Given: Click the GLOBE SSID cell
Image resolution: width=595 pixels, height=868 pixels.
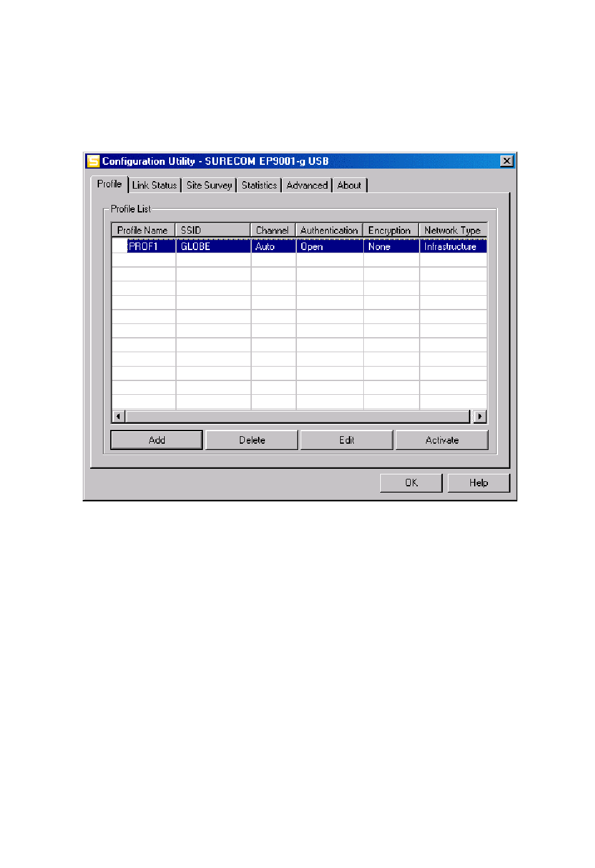Looking at the screenshot, I should [x=213, y=246].
